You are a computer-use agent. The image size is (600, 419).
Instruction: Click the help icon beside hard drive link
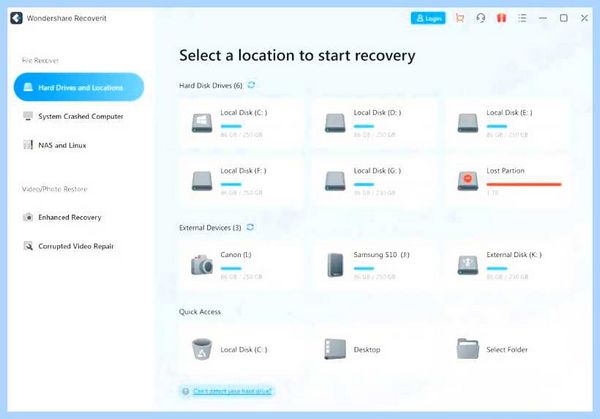(186, 391)
